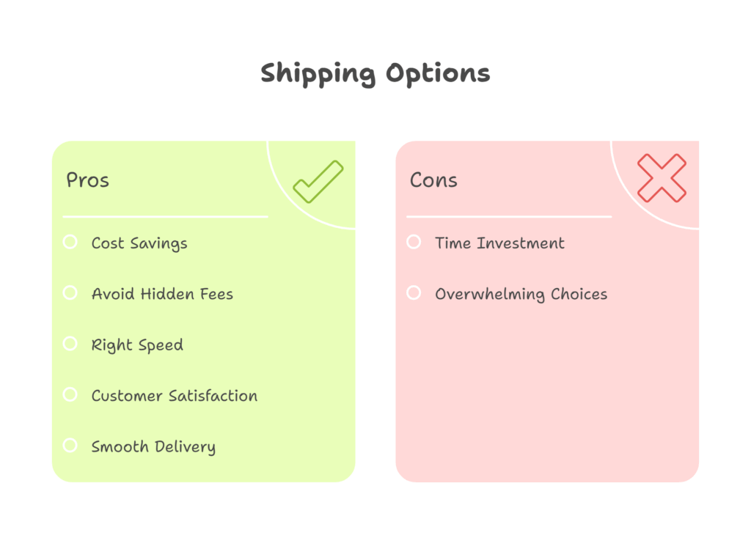
Task: Click the bullet circle next to Time Investment
Action: pyautogui.click(x=414, y=242)
